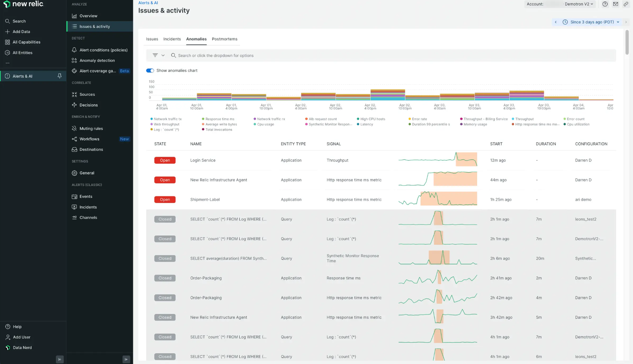Click the pink dot next to Memory usage legend

click(462, 124)
